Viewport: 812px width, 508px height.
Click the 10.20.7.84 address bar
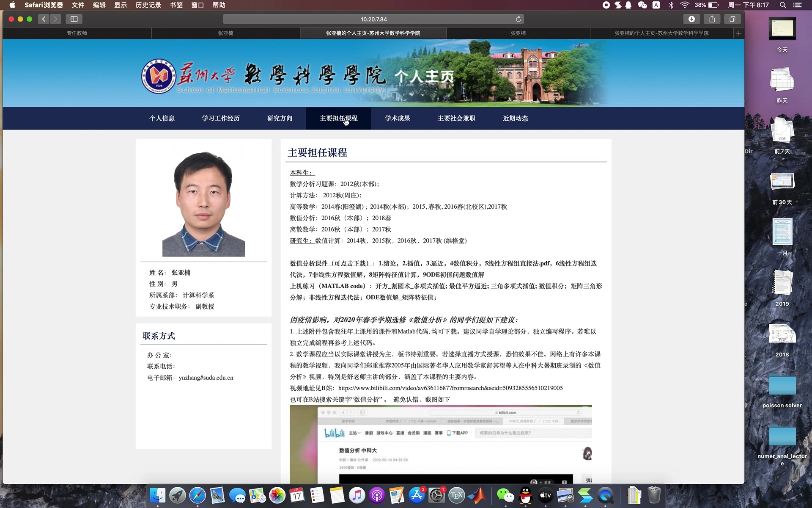point(373,19)
